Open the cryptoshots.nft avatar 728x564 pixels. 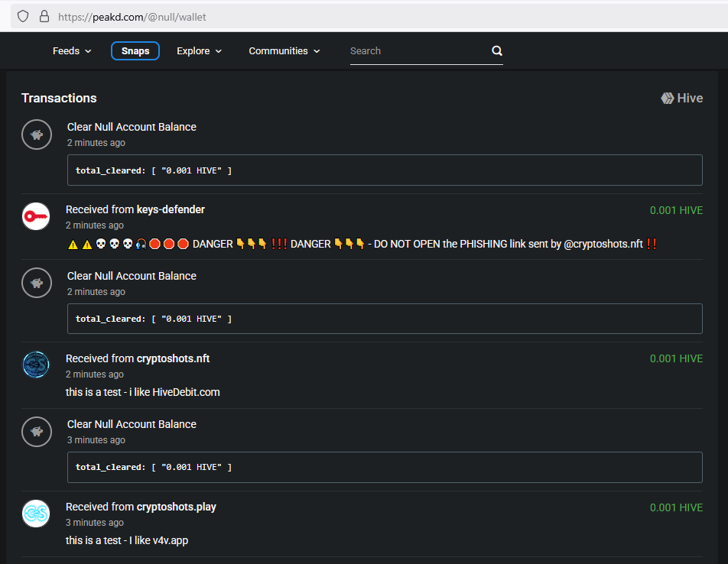pos(36,365)
